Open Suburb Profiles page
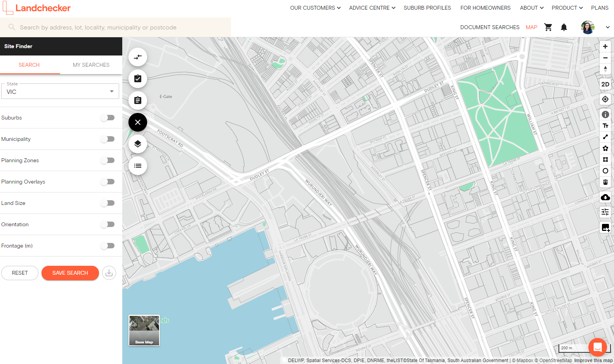Viewport: 614px width, 364px height. tap(427, 8)
